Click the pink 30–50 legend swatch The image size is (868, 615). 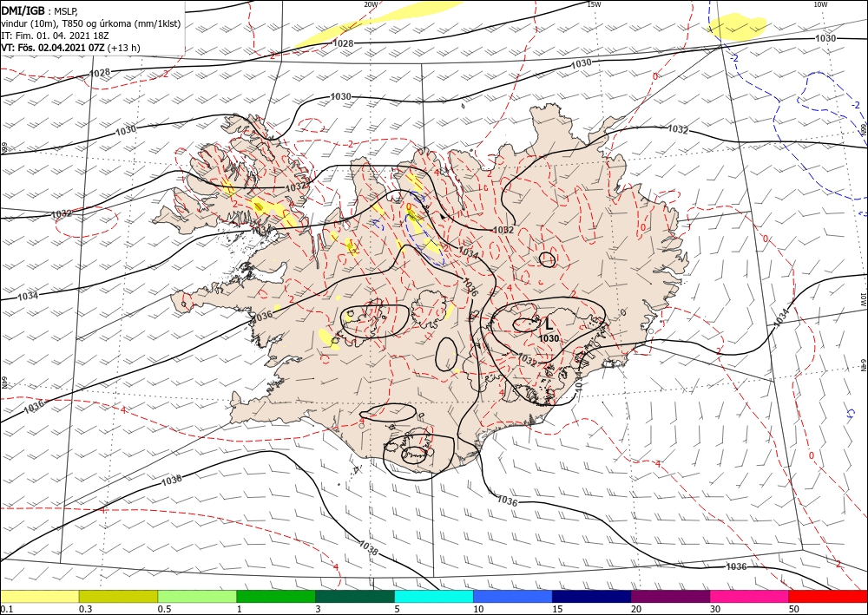pos(750,596)
